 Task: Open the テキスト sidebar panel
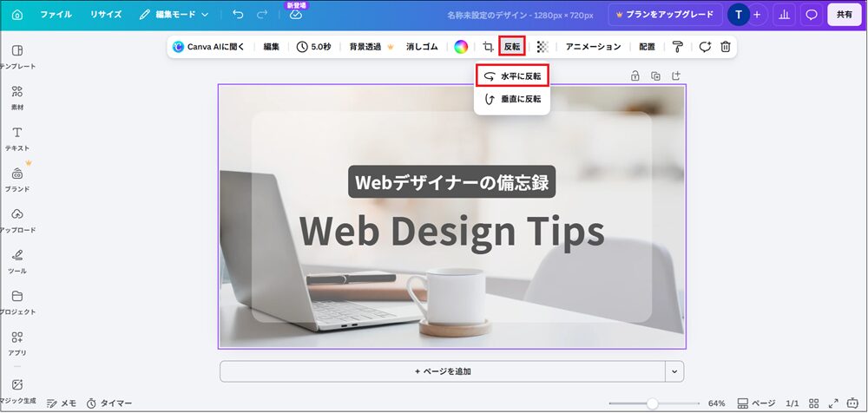pos(17,139)
